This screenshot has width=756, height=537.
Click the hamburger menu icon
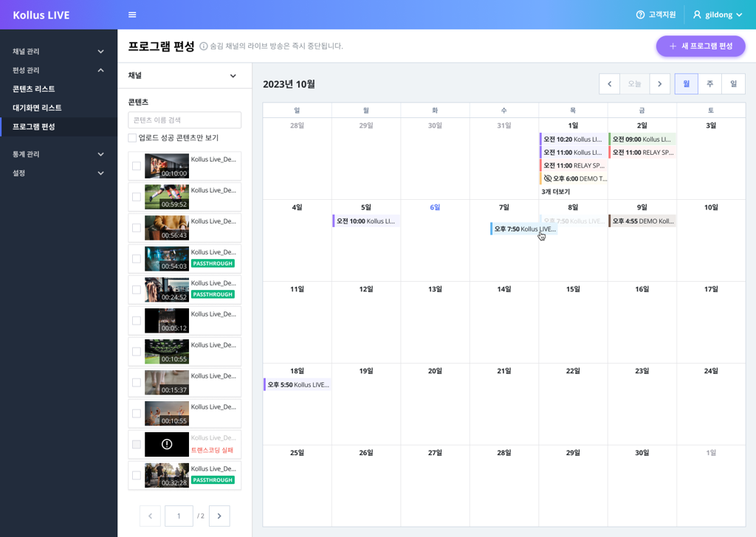click(x=132, y=15)
